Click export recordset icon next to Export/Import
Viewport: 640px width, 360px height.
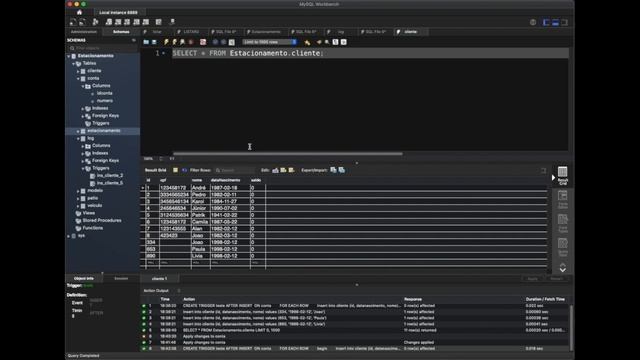tap(333, 170)
